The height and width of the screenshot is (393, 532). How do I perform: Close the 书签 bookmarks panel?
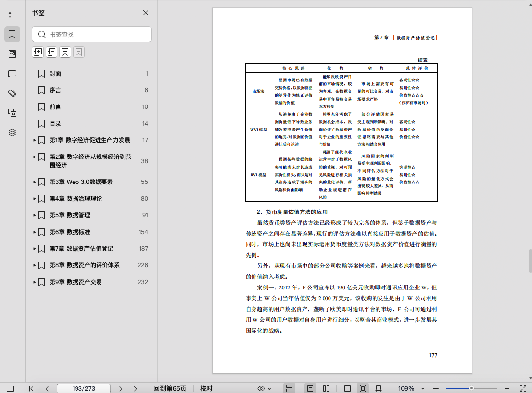[146, 13]
